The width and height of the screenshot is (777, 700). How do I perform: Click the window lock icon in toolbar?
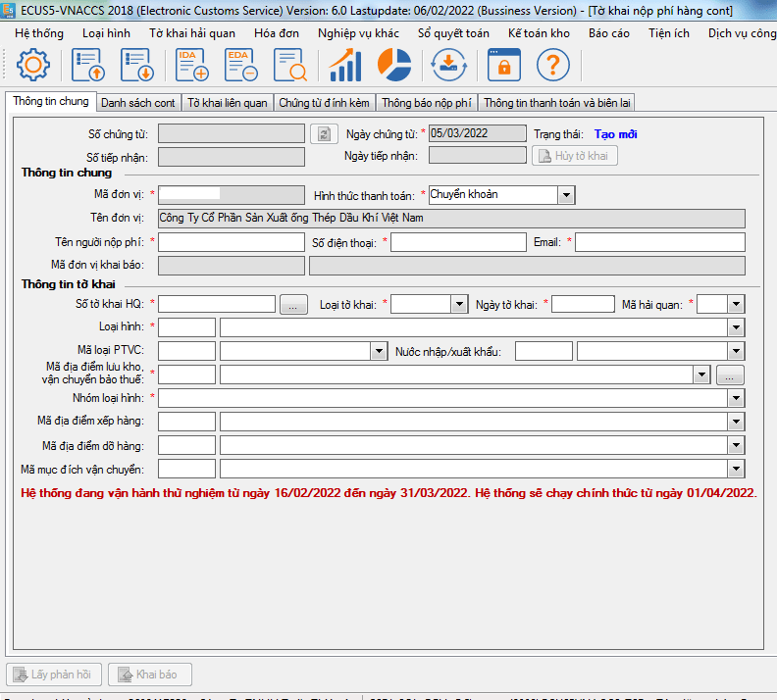coord(503,67)
